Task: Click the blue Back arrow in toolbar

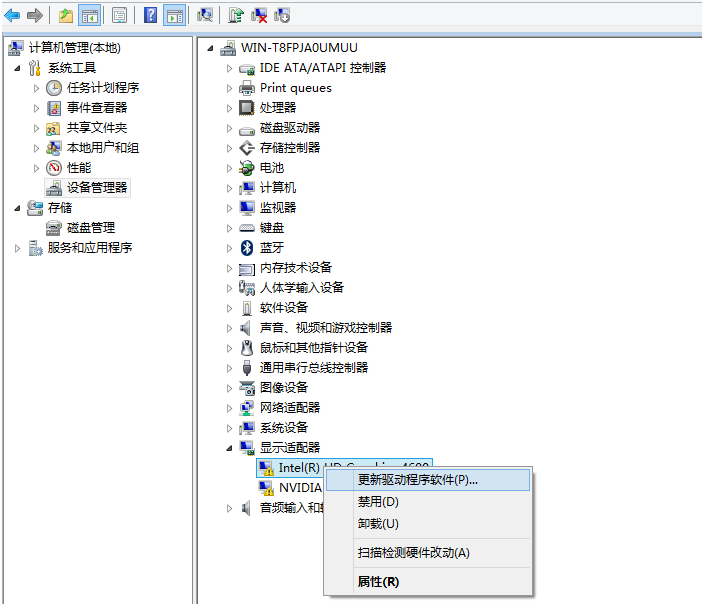Action: (x=12, y=15)
